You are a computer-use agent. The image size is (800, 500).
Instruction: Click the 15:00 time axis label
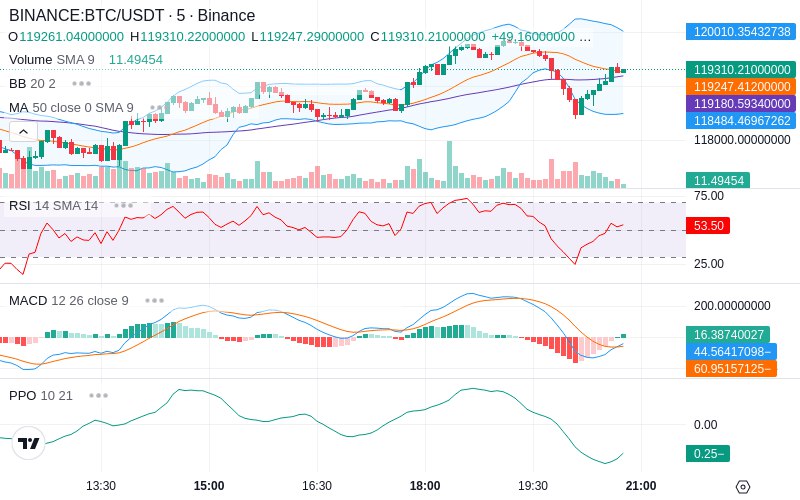coord(209,486)
